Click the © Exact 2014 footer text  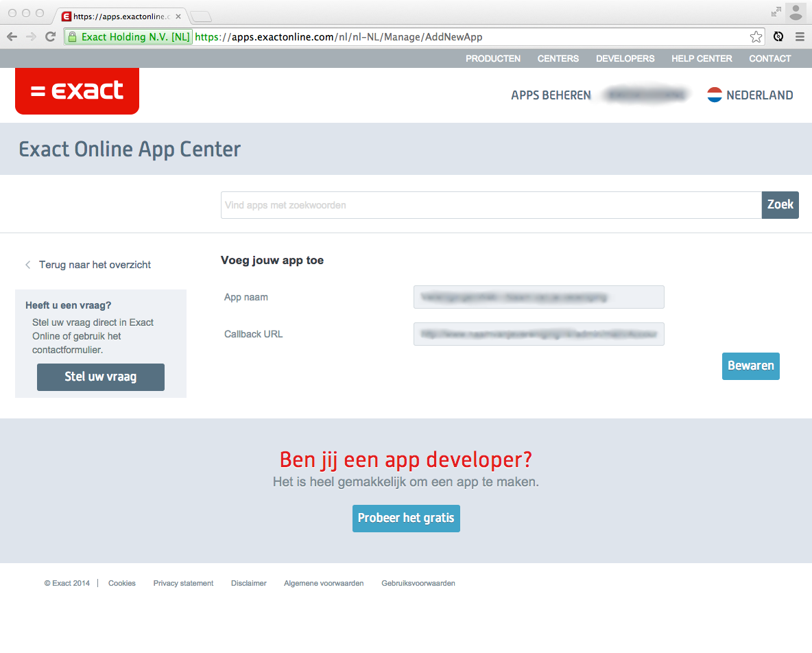click(67, 583)
